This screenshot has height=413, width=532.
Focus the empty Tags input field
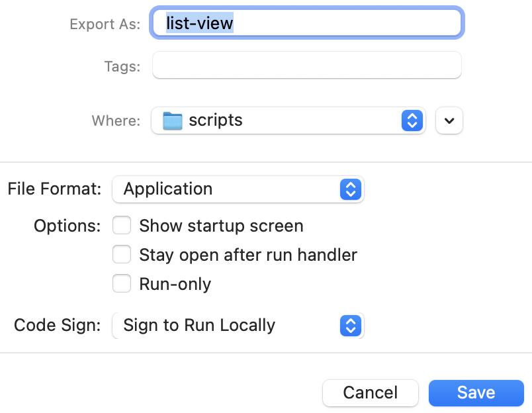307,65
